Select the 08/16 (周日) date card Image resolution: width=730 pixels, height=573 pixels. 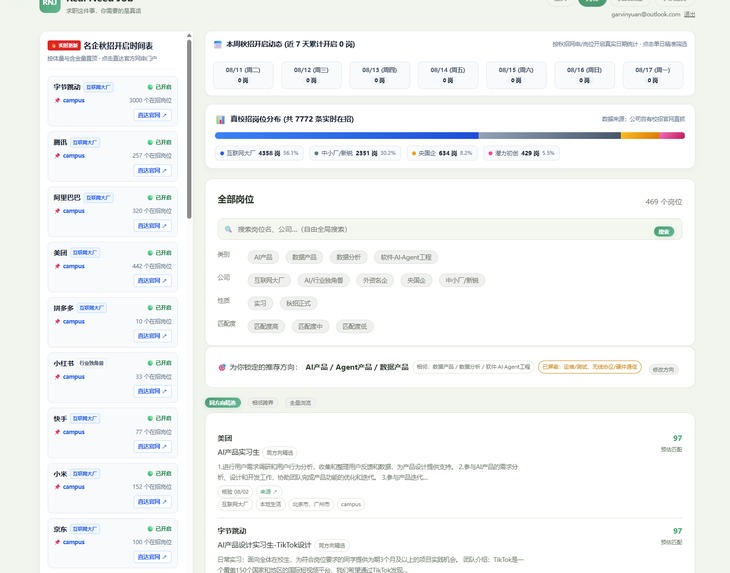tap(584, 75)
